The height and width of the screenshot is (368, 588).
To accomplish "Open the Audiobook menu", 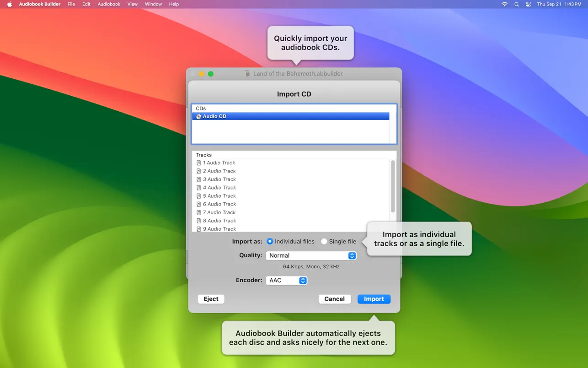I will [109, 4].
